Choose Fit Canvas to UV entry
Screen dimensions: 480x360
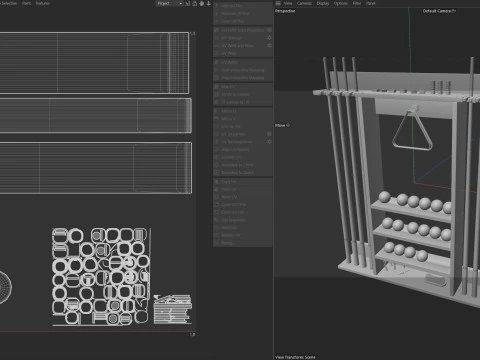(243, 102)
